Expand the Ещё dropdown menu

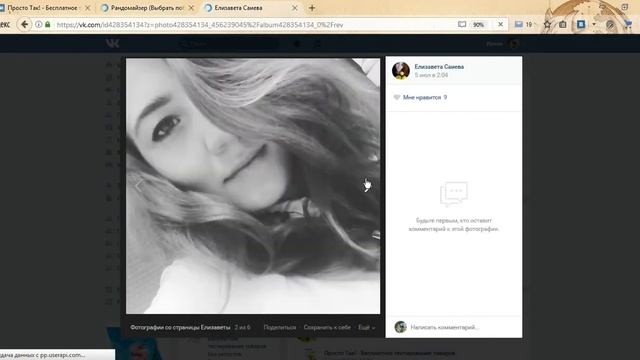[366, 327]
